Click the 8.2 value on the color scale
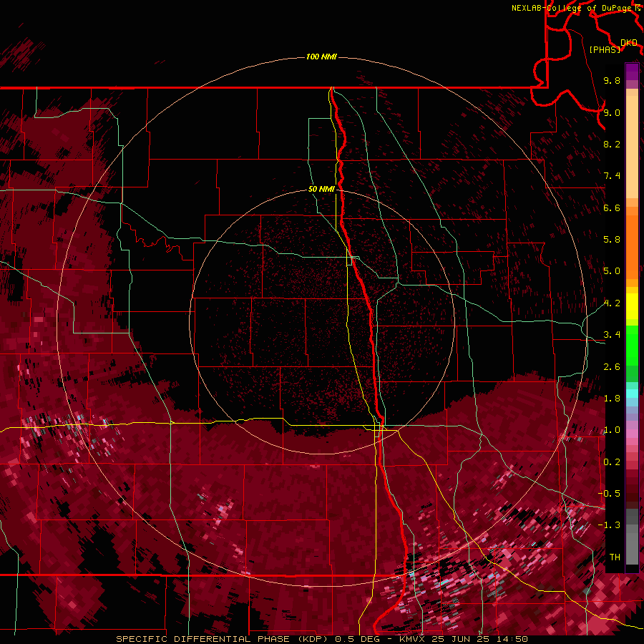Screen dimensions: 644x644 (612, 144)
